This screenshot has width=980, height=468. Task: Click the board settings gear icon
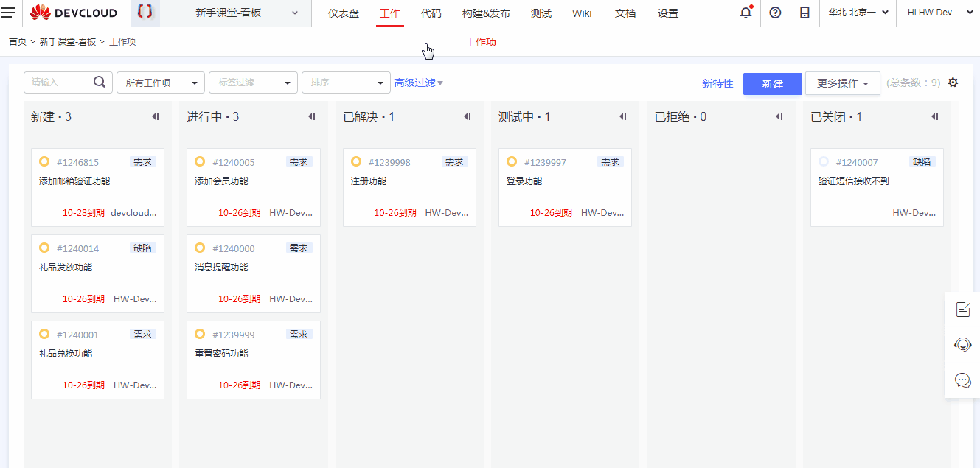click(953, 83)
